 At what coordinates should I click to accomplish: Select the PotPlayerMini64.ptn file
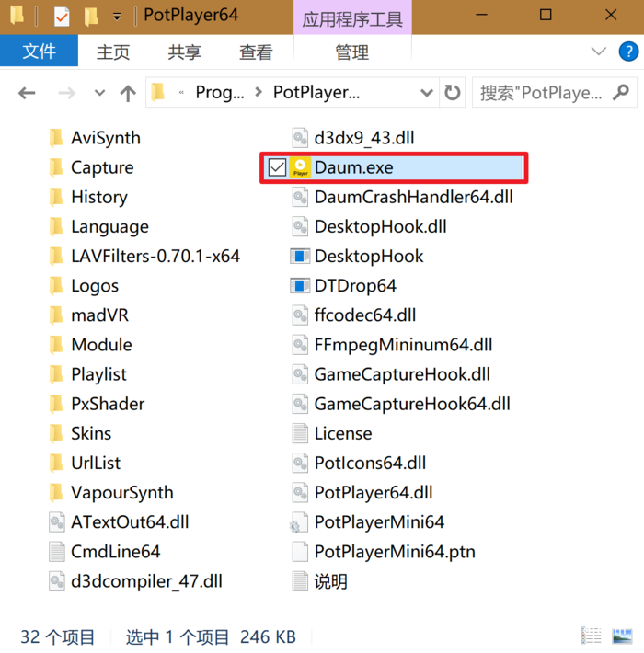[384, 552]
